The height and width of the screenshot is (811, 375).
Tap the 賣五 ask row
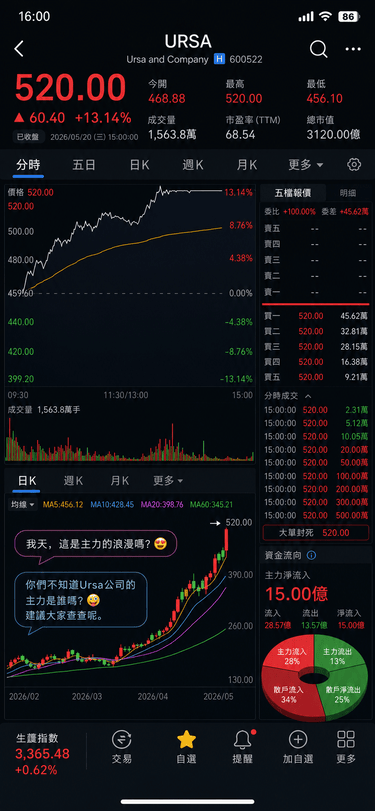coord(316,228)
